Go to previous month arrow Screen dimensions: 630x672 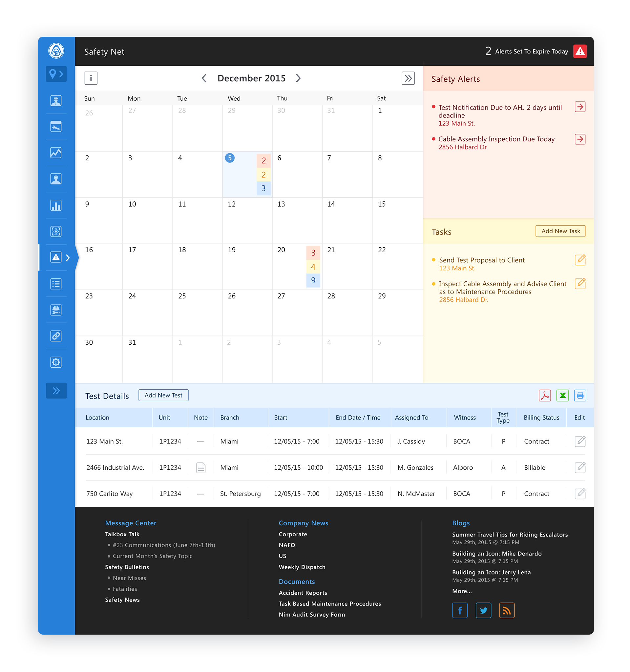click(x=204, y=78)
